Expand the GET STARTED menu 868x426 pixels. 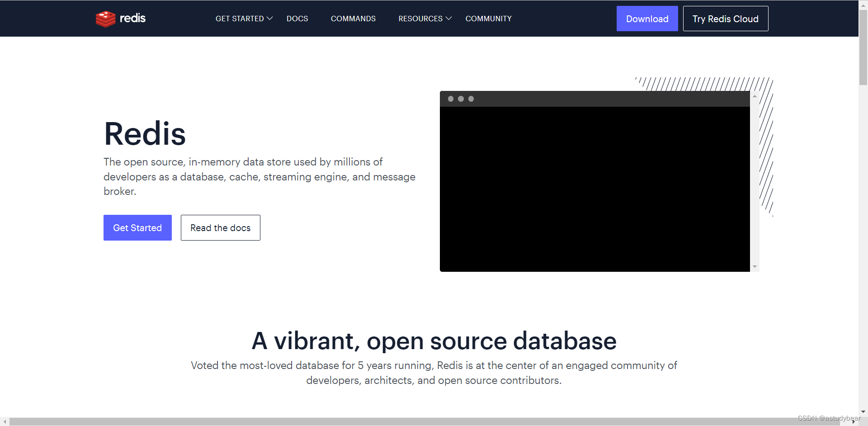coord(244,19)
